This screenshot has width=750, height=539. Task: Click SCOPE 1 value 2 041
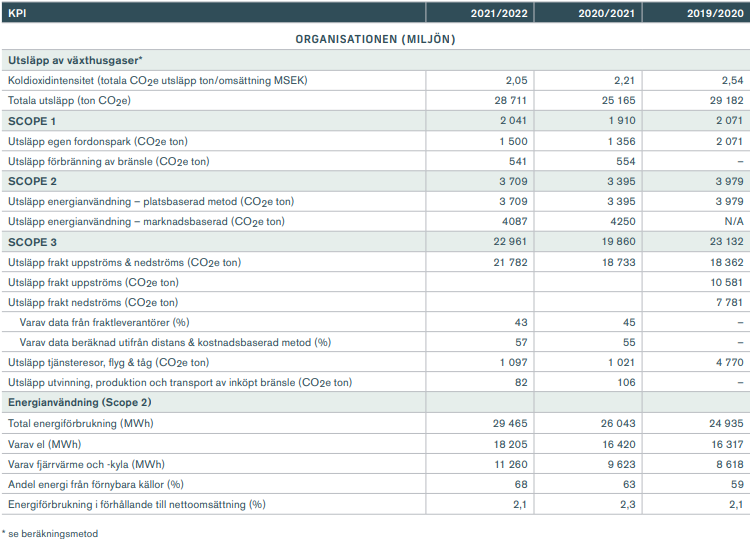513,121
